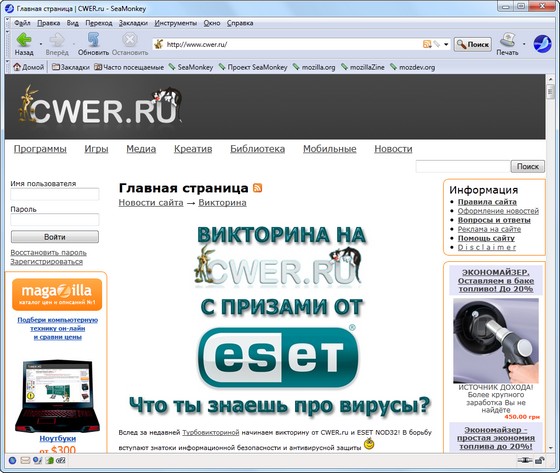Reload the page with Обновить
Viewport: 560px width, 473px height.
93,44
